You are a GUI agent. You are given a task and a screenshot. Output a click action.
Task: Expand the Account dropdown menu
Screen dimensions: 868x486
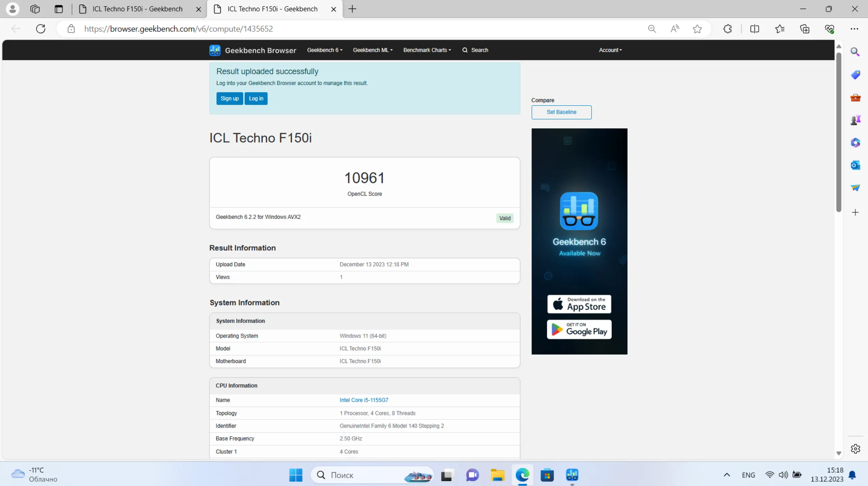pos(610,50)
